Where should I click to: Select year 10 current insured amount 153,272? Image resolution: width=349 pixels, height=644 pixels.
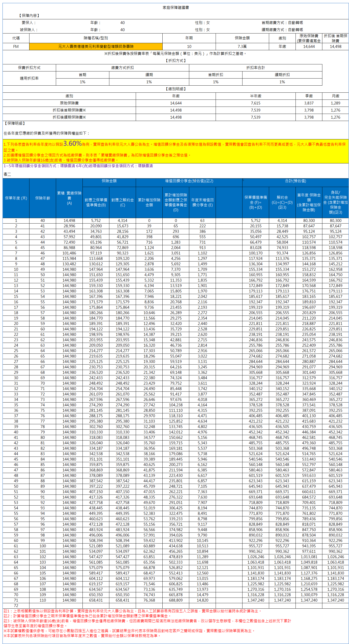pos(309,270)
